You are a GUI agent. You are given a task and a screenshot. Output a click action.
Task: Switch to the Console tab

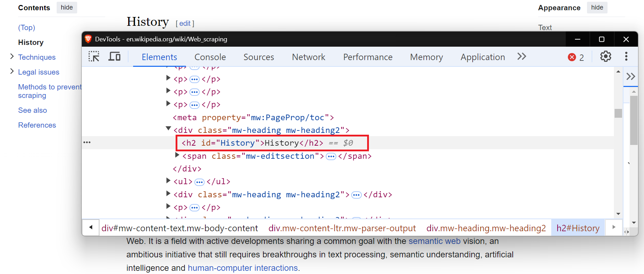click(x=210, y=57)
